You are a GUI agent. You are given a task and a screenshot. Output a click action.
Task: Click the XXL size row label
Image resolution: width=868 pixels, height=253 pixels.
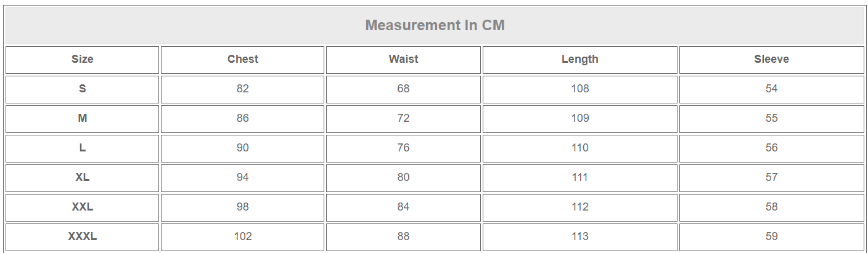82,207
